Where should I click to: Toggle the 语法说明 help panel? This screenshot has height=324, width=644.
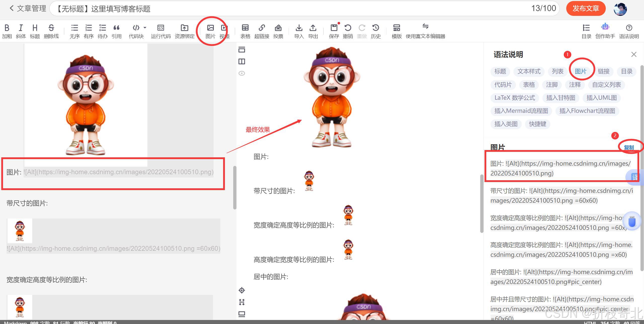629,31
